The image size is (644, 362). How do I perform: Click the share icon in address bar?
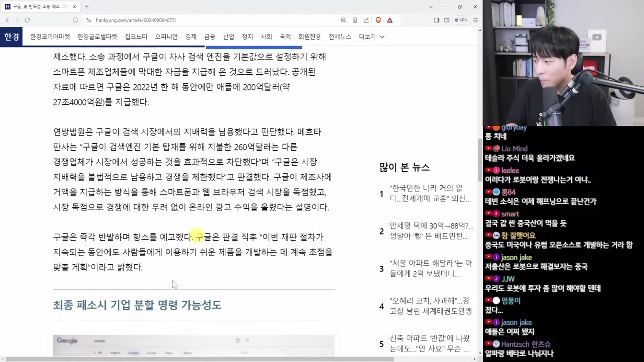pos(366,20)
